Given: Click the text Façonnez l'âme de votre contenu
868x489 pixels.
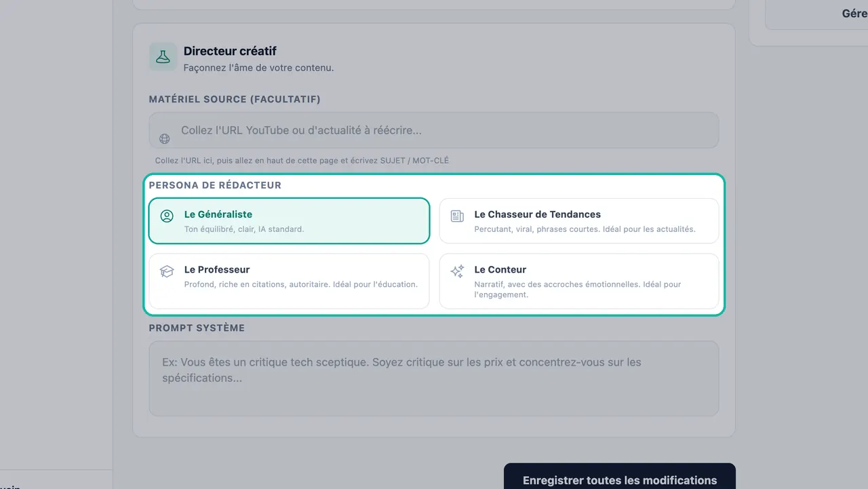Looking at the screenshot, I should point(258,68).
